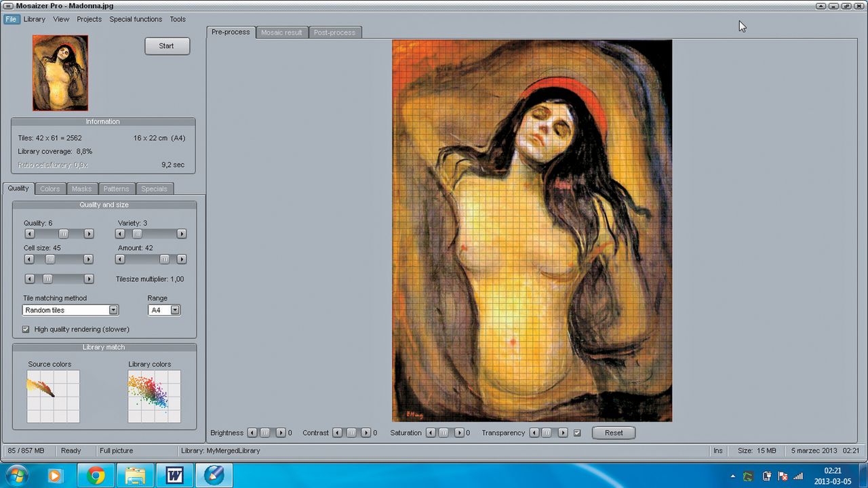The width and height of the screenshot is (868, 488).
Task: Switch to Microsoft Word in the taskbar
Action: (175, 476)
